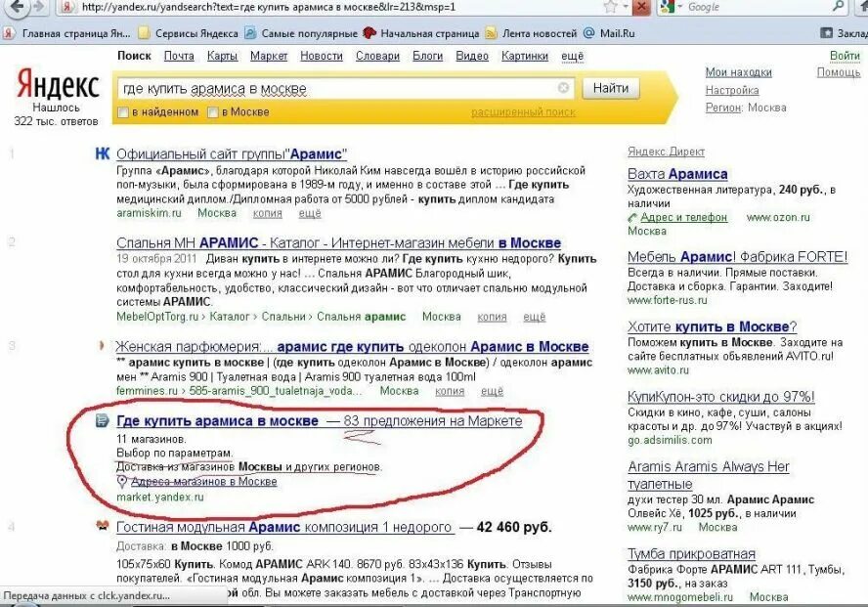
Task: Open the Помощь link
Action: 838,72
